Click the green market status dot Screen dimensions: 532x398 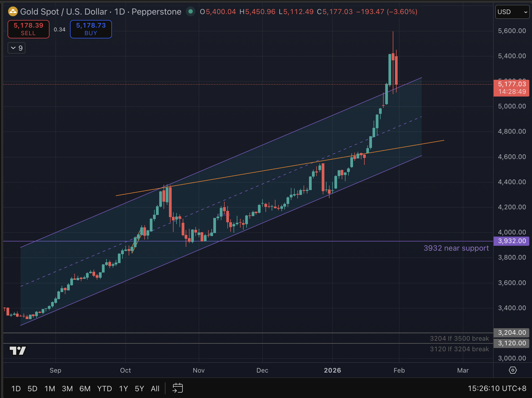191,12
